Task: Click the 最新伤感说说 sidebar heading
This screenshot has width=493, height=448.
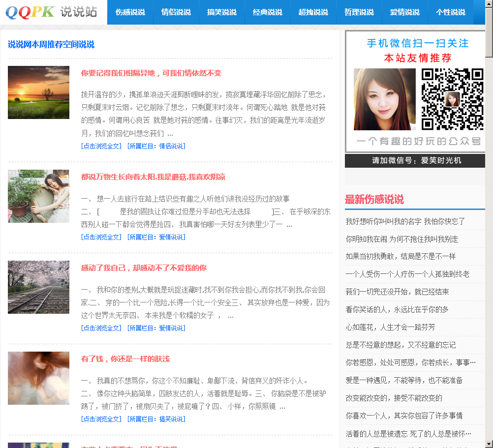Action: (374, 200)
